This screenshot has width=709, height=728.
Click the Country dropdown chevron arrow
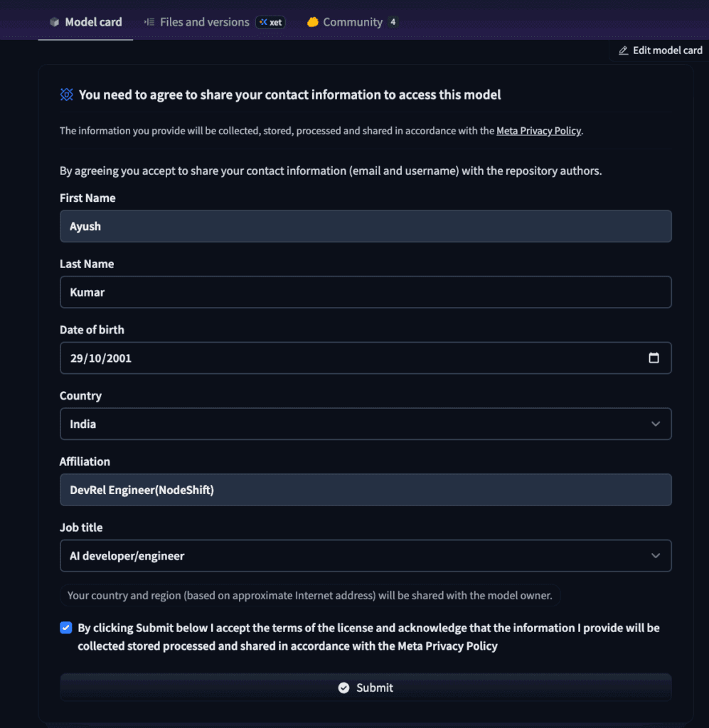pyautogui.click(x=655, y=424)
